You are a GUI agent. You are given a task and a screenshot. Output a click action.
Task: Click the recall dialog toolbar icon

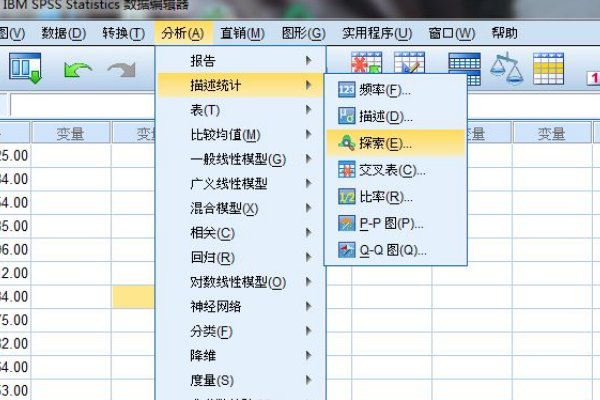tap(25, 68)
